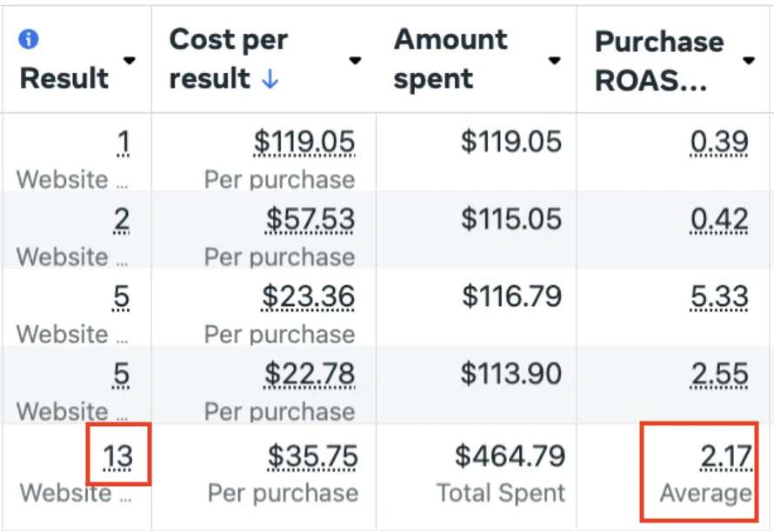Click the total result count of 13
The height and width of the screenshot is (532, 774).
pyautogui.click(x=118, y=456)
